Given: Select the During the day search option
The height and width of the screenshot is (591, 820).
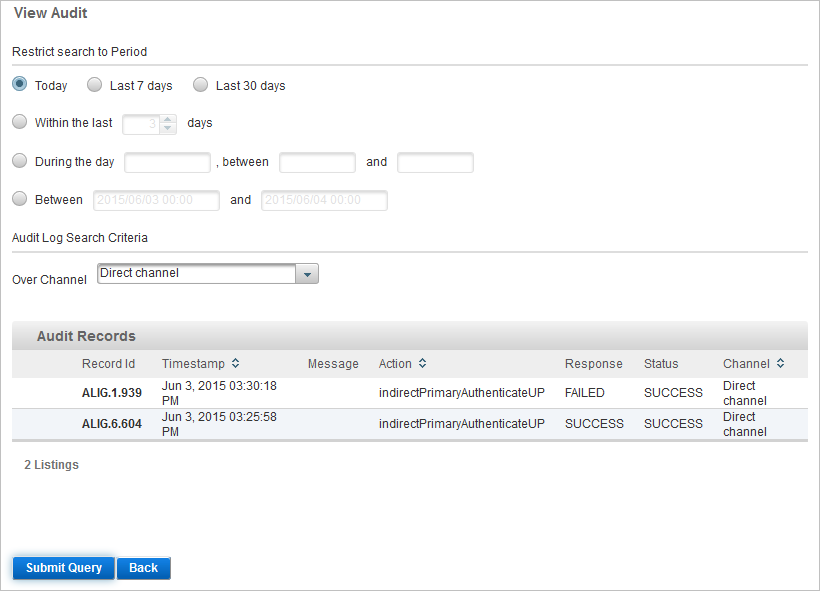Looking at the screenshot, I should 19,161.
